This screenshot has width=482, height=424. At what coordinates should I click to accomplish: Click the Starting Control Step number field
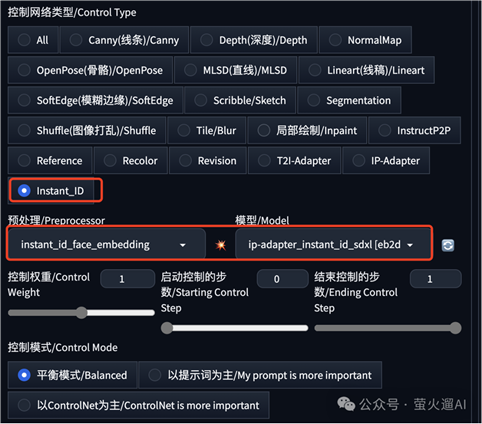coord(282,279)
